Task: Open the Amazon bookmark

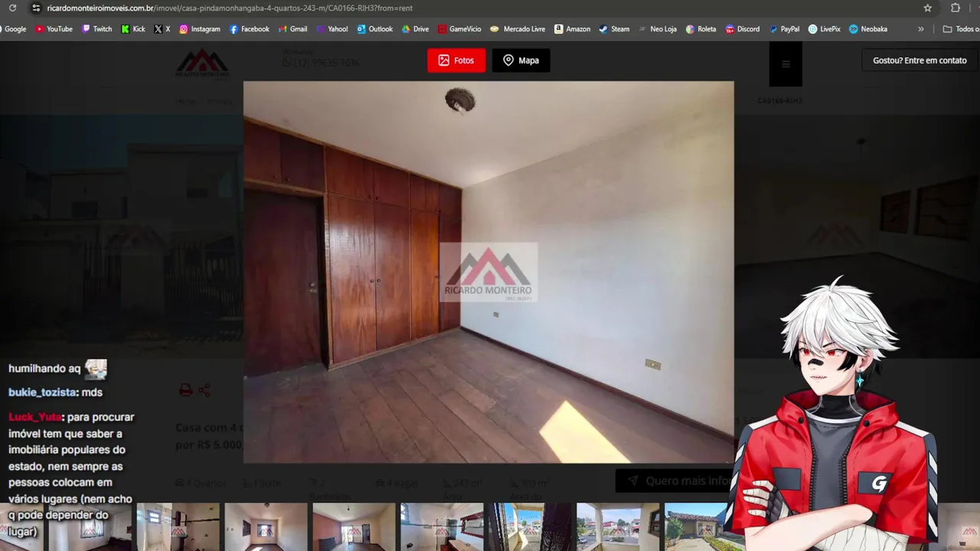Action: coord(572,29)
